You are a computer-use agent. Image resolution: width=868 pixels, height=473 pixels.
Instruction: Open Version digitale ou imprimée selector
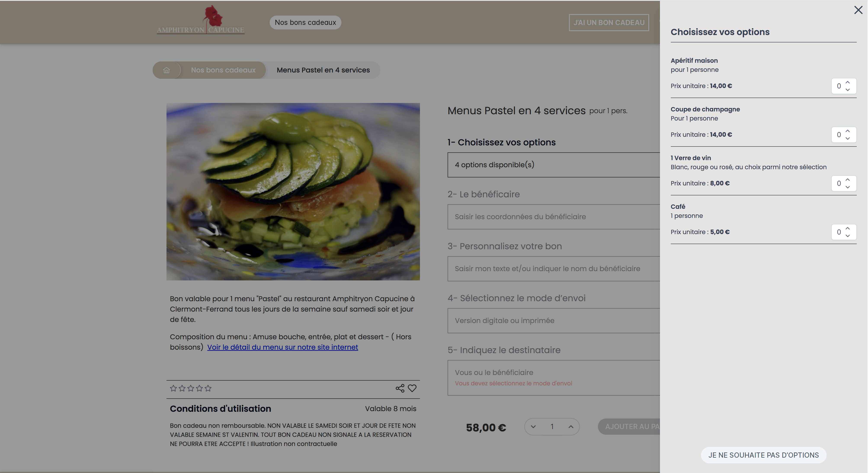[554, 320]
